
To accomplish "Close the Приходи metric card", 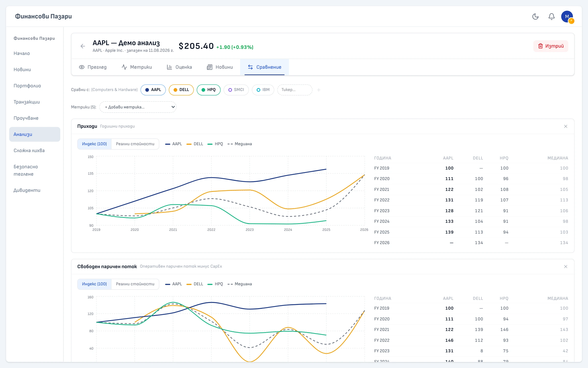I will pos(566,126).
